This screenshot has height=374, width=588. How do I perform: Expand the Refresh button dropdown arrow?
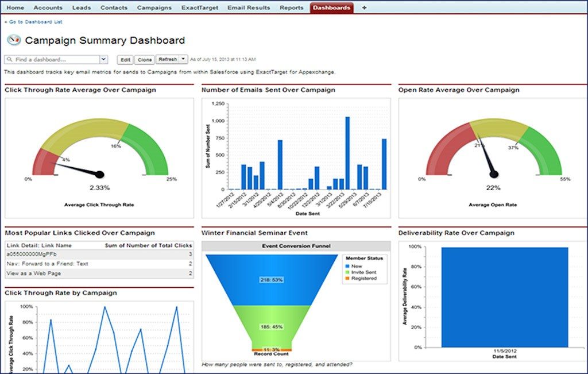coord(183,59)
